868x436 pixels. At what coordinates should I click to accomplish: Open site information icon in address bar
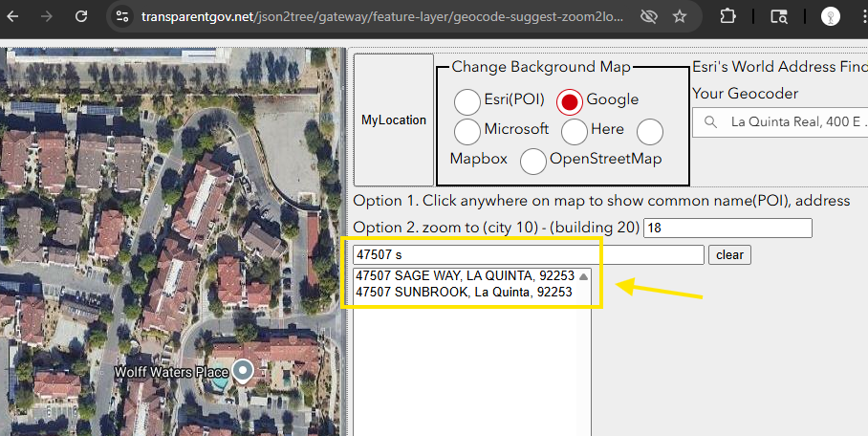(120, 16)
